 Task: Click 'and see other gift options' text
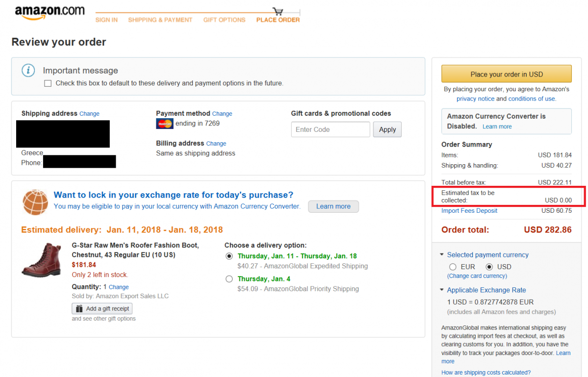coord(104,319)
